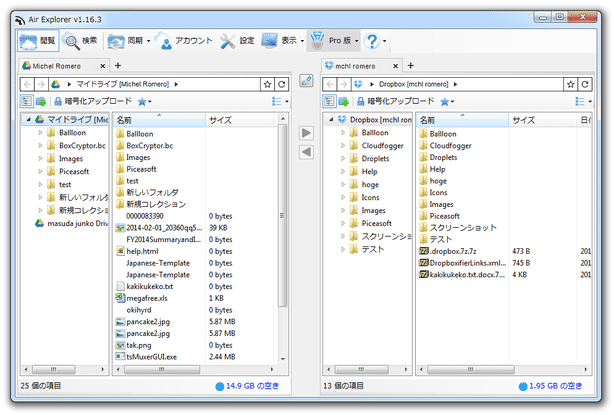Refresh the マイドライブ folder listing
Viewport: 614px width, 415px height.
click(282, 84)
